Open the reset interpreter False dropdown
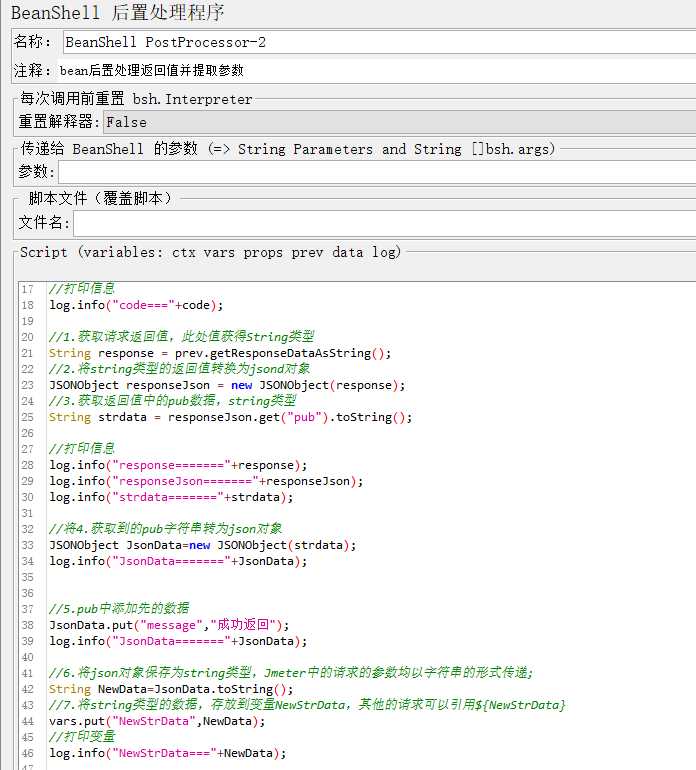 point(400,122)
